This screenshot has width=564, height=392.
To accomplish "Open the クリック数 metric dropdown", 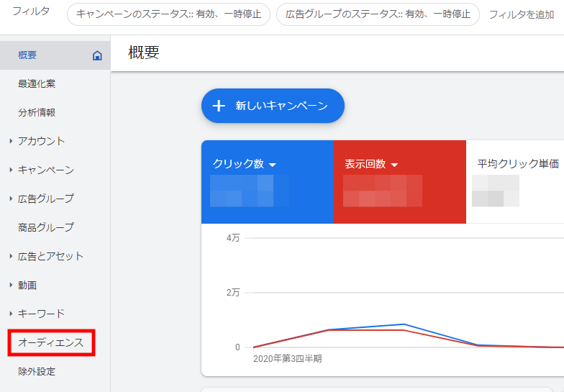I will tap(273, 165).
